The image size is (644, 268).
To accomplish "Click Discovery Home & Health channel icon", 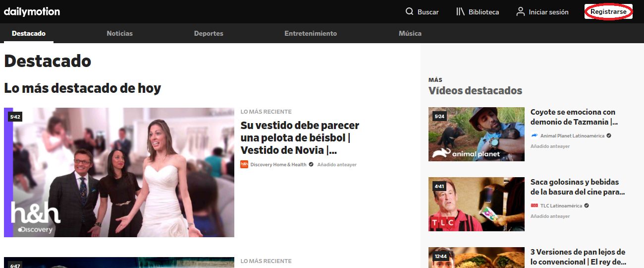I will (x=244, y=164).
